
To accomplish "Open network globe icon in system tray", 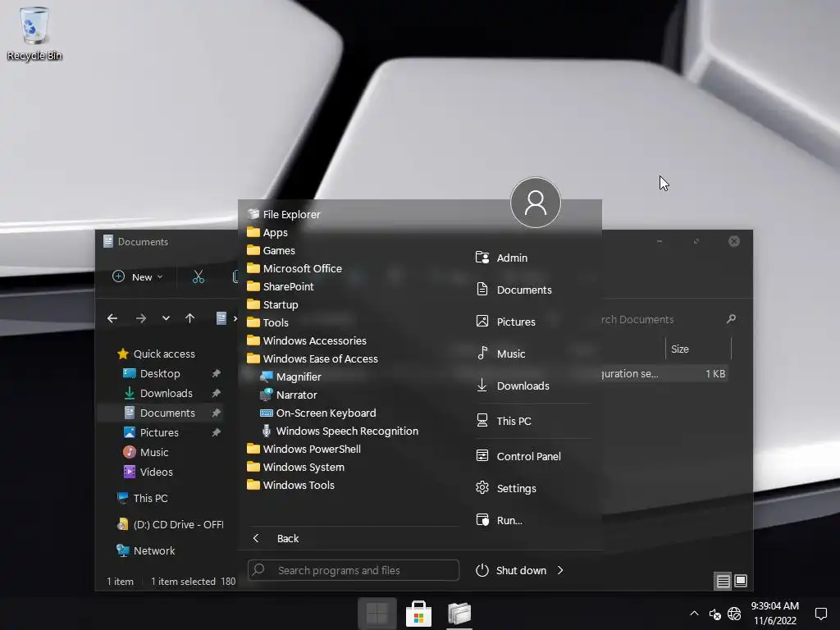I will (x=734, y=614).
